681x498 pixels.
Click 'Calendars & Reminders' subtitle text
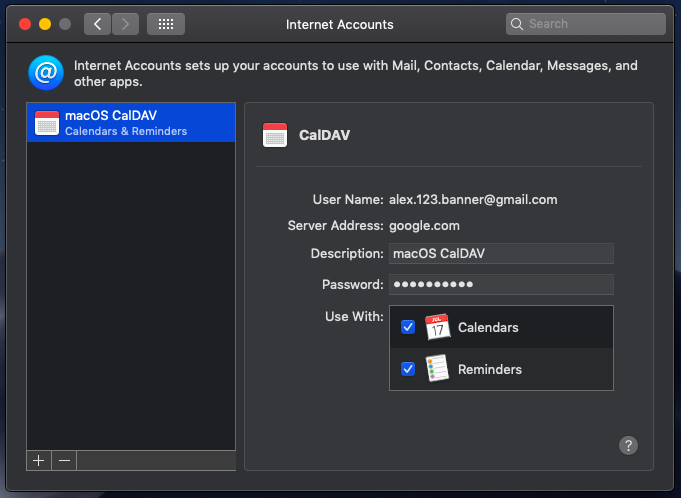[x=126, y=131]
